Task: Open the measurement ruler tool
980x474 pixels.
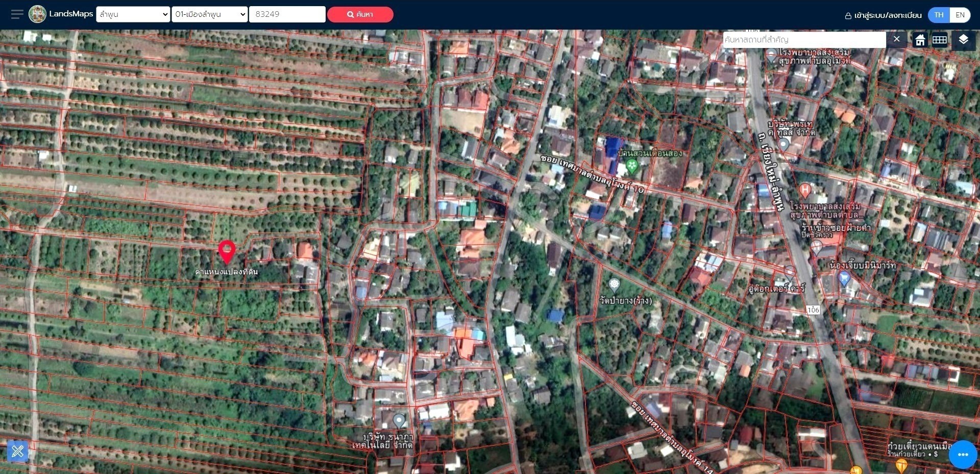Action: (x=18, y=451)
